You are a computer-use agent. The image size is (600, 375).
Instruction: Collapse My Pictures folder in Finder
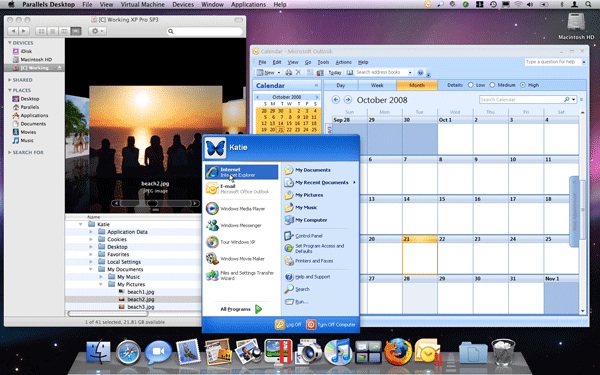click(101, 284)
